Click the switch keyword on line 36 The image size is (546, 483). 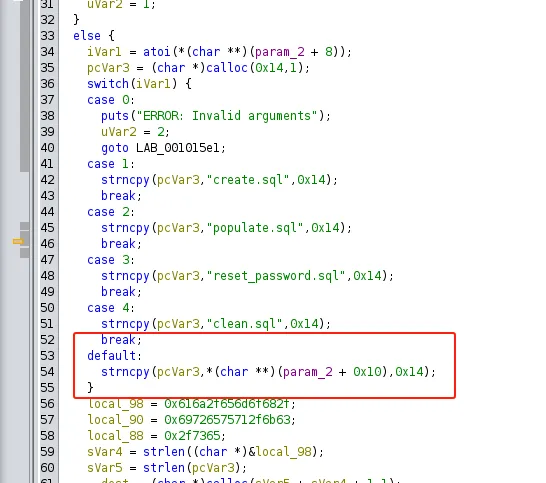(x=108, y=84)
